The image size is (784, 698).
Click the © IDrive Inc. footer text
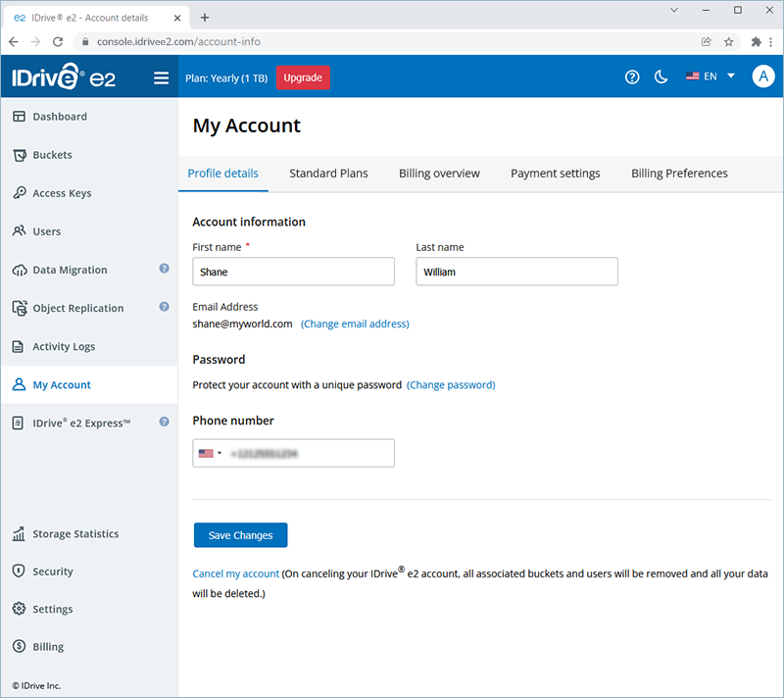36,685
